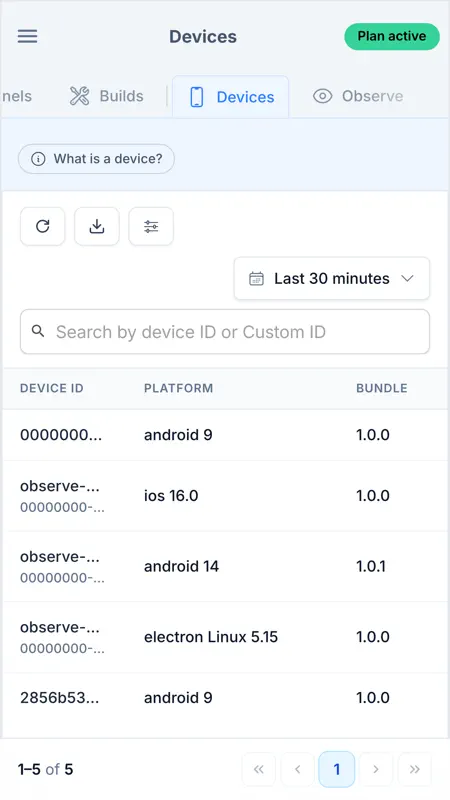Open the hamburger navigation menu
This screenshot has height=800, width=450.
pos(28,36)
